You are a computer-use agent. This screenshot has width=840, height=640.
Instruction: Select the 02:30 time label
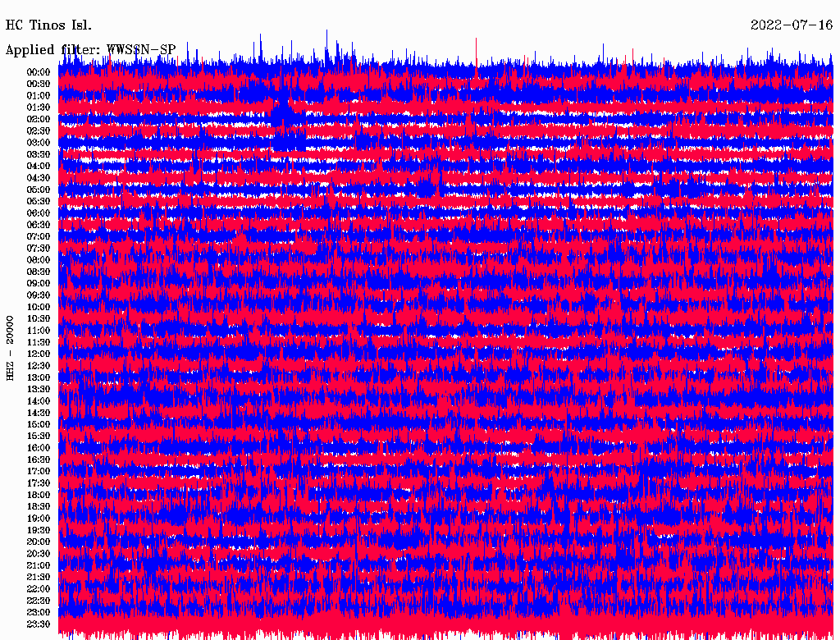tap(39, 130)
